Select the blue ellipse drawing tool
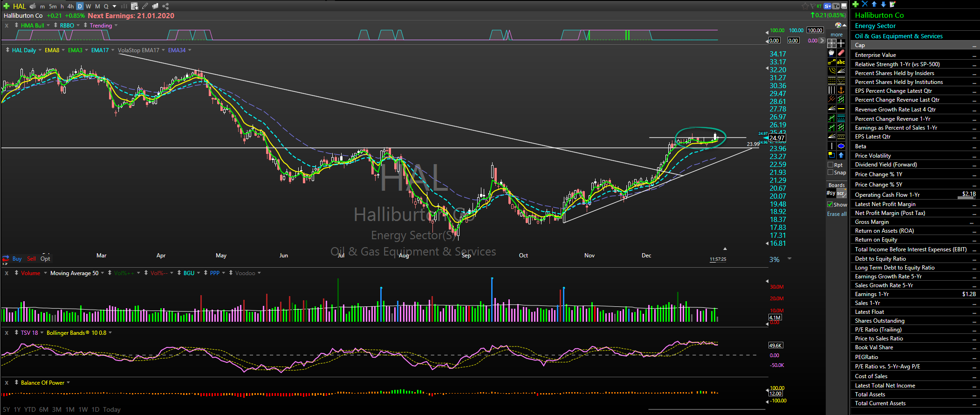The height and width of the screenshot is (415, 980). coord(841,146)
